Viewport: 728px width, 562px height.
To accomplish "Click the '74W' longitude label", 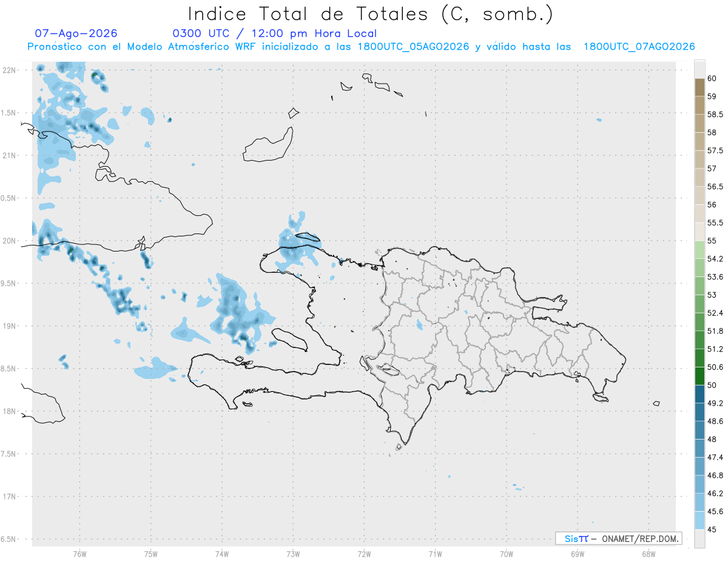I will click(221, 554).
